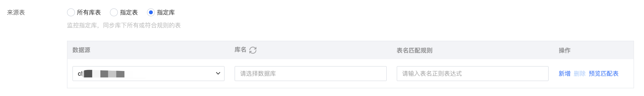Open 预览匹配表 to preview matching tables
This screenshot has height=96, width=644.
(x=604, y=74)
